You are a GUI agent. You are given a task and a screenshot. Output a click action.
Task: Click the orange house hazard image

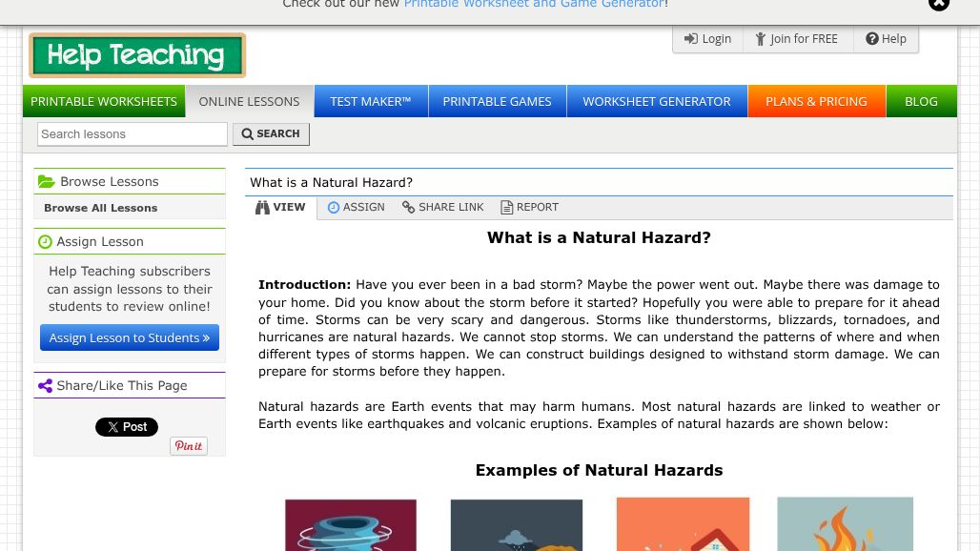pyautogui.click(x=683, y=524)
